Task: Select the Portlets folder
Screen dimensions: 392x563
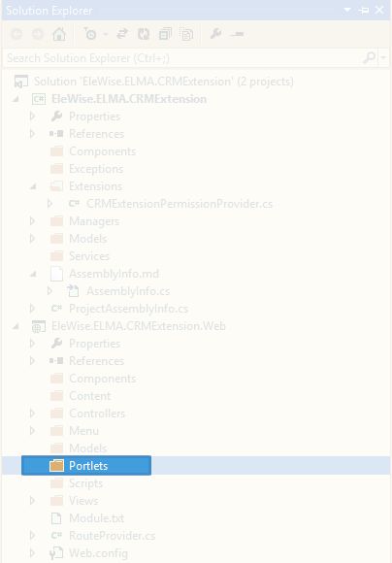Action: (86, 466)
